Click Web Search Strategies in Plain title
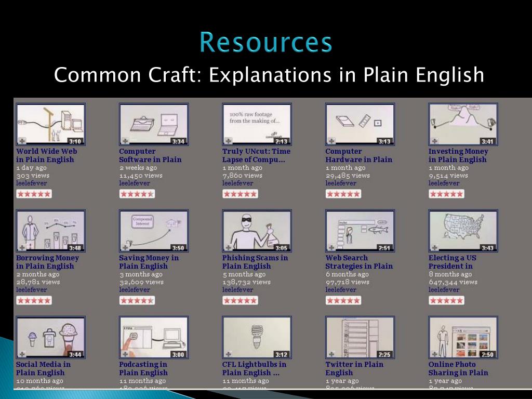This screenshot has width=532, height=399. point(359,262)
